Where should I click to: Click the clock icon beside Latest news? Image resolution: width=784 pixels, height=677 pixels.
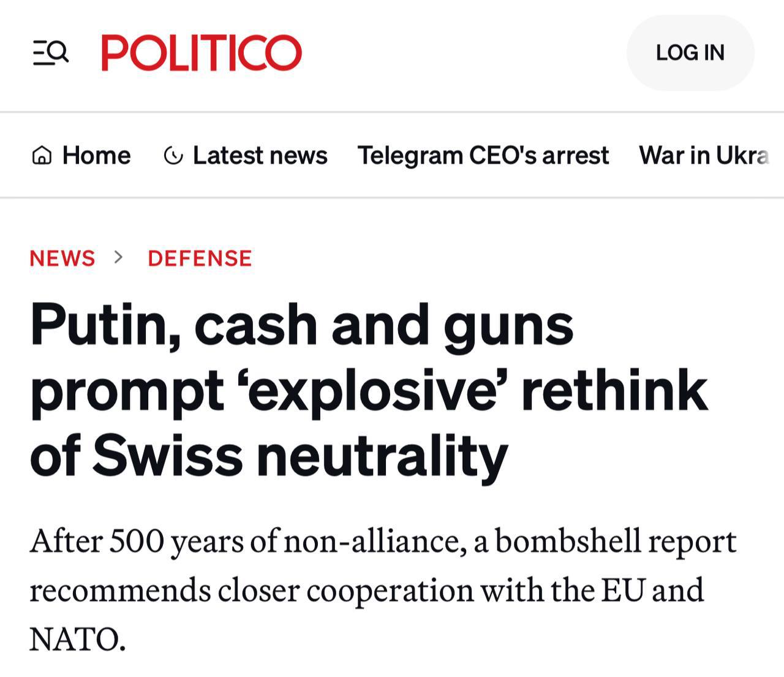173,156
